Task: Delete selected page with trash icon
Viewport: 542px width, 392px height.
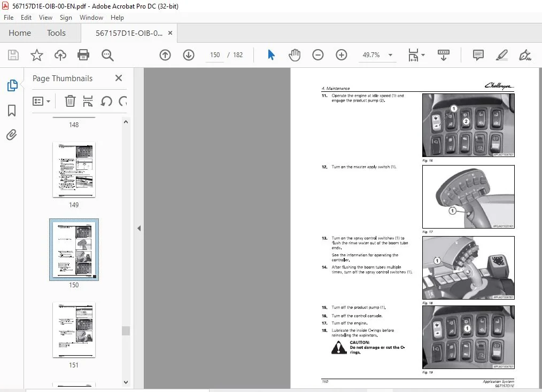Action: click(x=70, y=101)
